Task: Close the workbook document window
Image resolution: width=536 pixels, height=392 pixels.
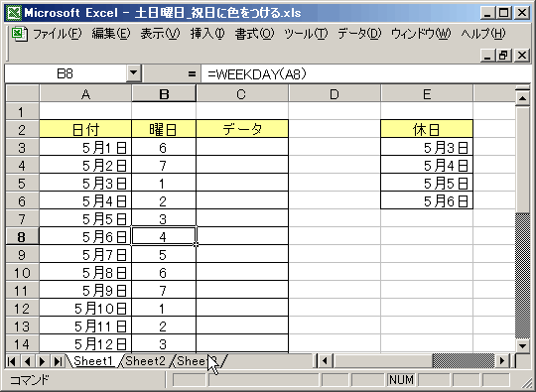Action: 522,55
